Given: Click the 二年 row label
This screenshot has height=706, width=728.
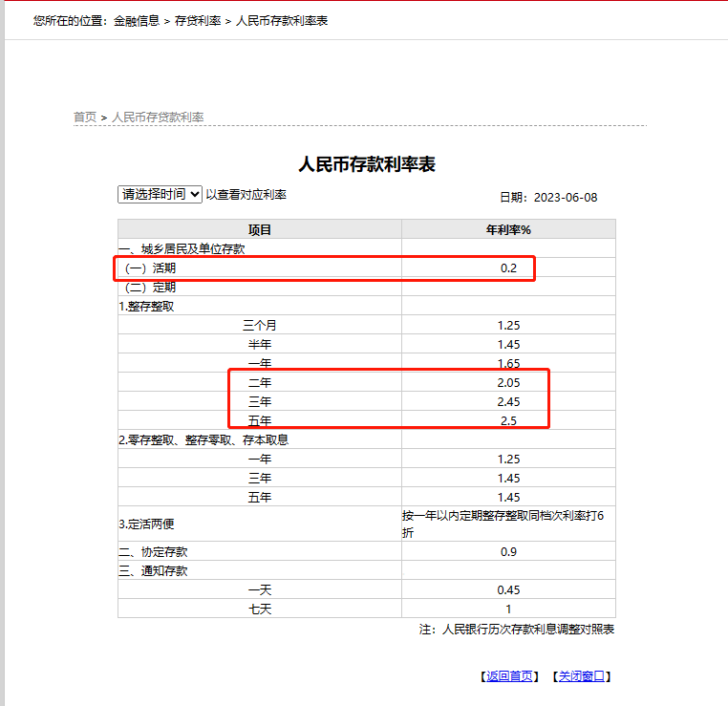Looking at the screenshot, I should 260,382.
